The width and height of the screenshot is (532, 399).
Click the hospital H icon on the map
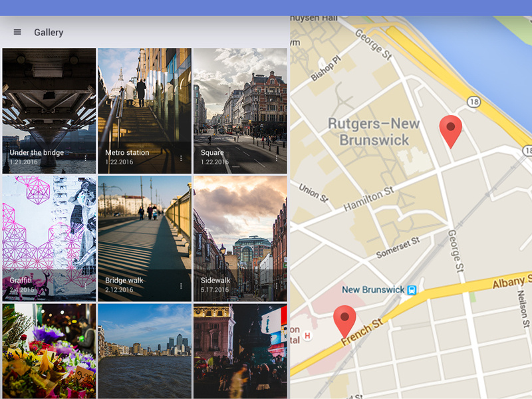pos(307,336)
